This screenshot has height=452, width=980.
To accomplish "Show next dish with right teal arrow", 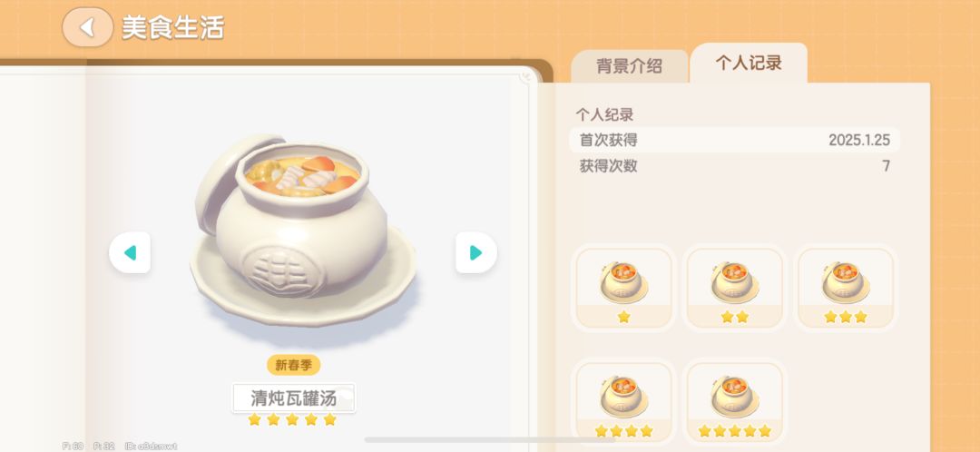I will [x=476, y=252].
